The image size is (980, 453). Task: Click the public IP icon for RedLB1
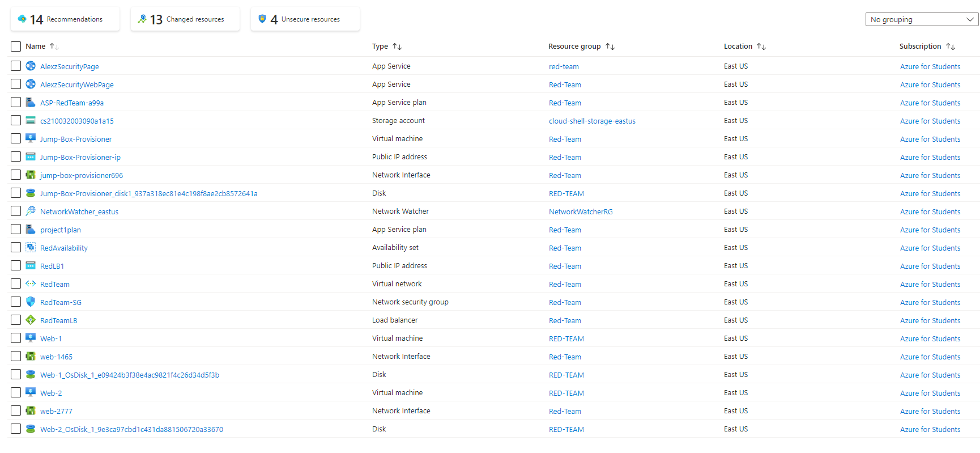31,265
